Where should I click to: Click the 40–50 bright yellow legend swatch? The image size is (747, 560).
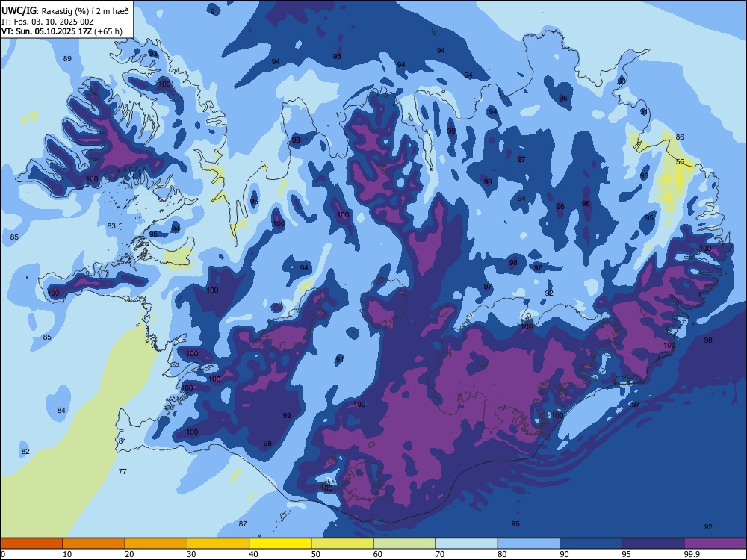pos(280,544)
